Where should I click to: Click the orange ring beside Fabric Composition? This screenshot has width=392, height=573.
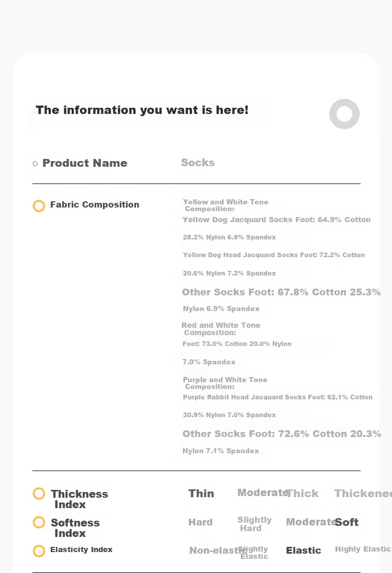(39, 206)
